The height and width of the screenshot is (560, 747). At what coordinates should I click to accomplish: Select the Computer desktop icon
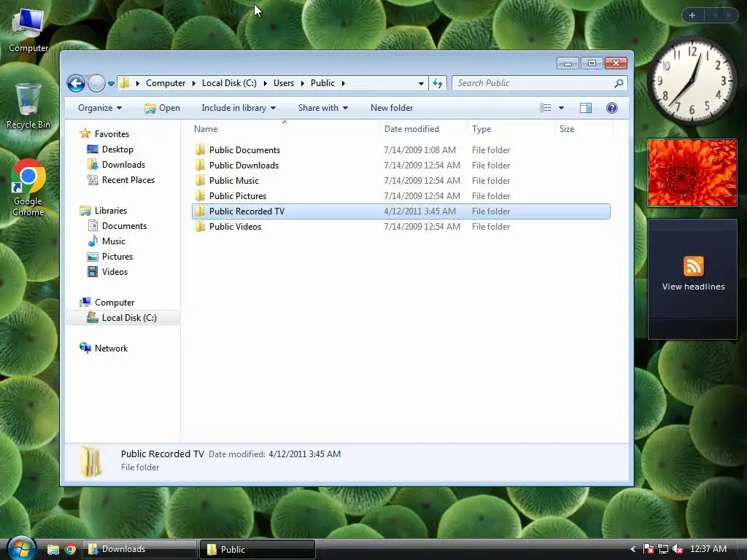pyautogui.click(x=28, y=31)
